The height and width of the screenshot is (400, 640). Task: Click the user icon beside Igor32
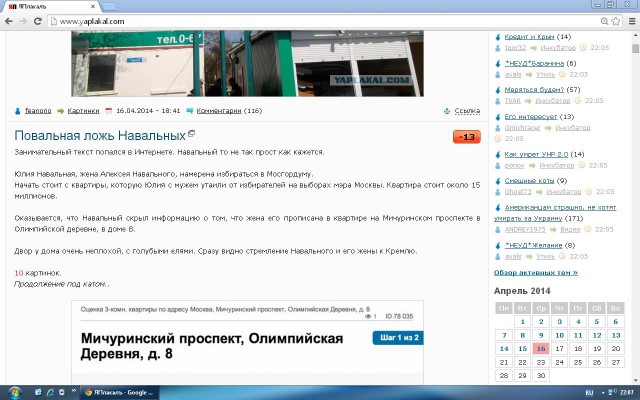[x=498, y=48]
